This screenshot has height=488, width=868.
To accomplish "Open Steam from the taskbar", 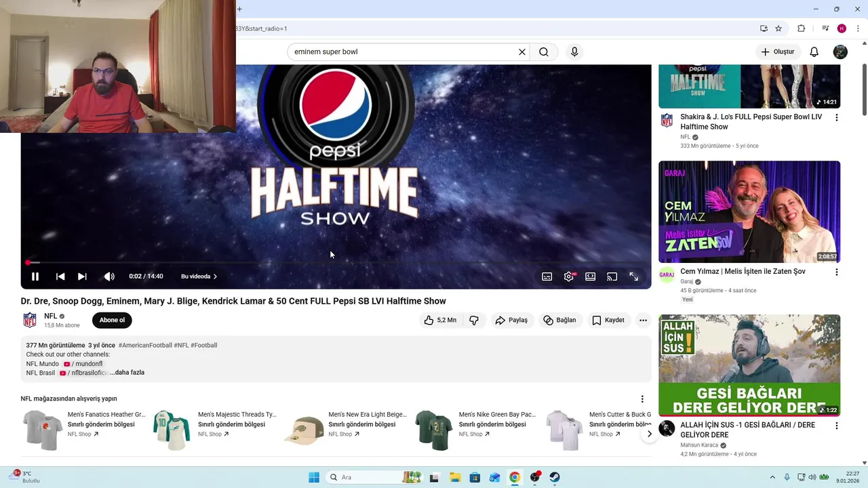I will tap(555, 477).
